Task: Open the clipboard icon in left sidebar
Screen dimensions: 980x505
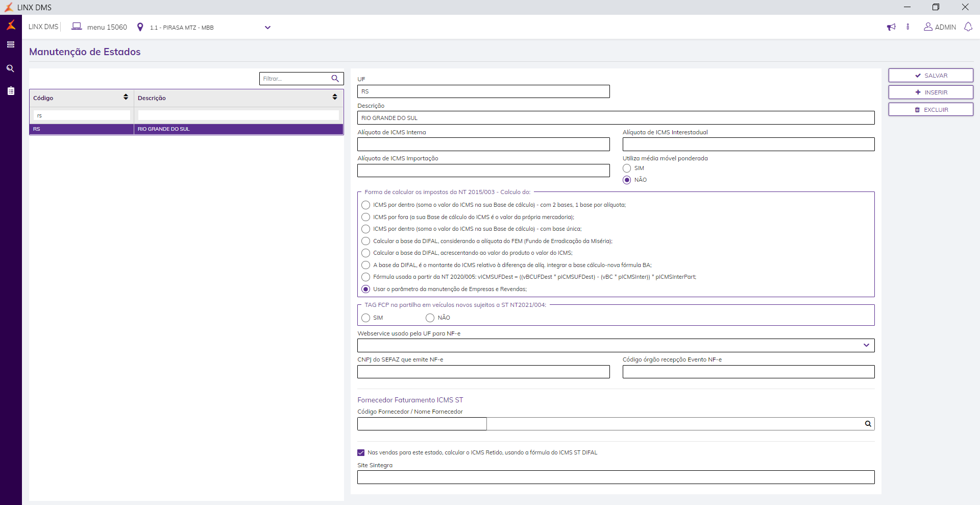Action: (11, 91)
